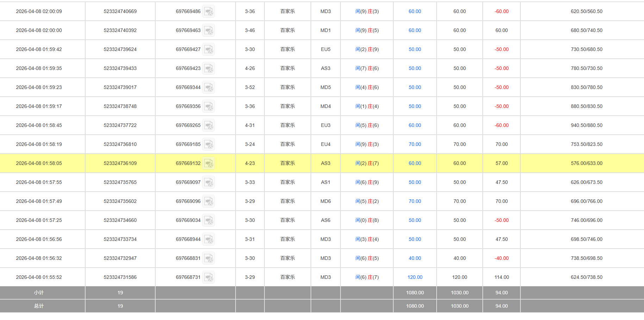
Task: Open blue 120.00 bet amount link
Action: tap(415, 277)
